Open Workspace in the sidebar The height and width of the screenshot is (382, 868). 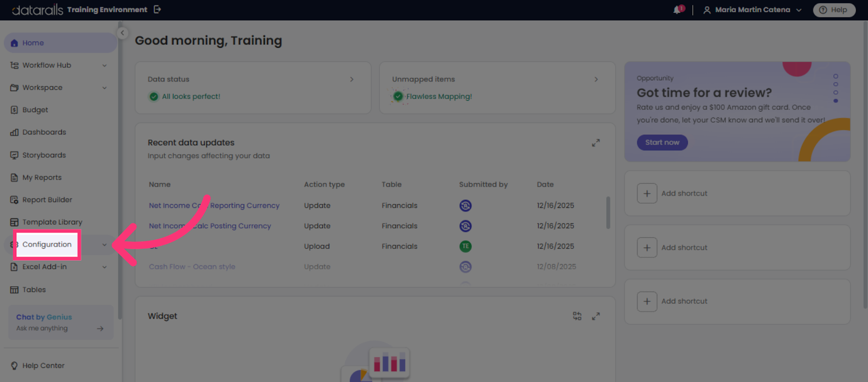pos(42,87)
